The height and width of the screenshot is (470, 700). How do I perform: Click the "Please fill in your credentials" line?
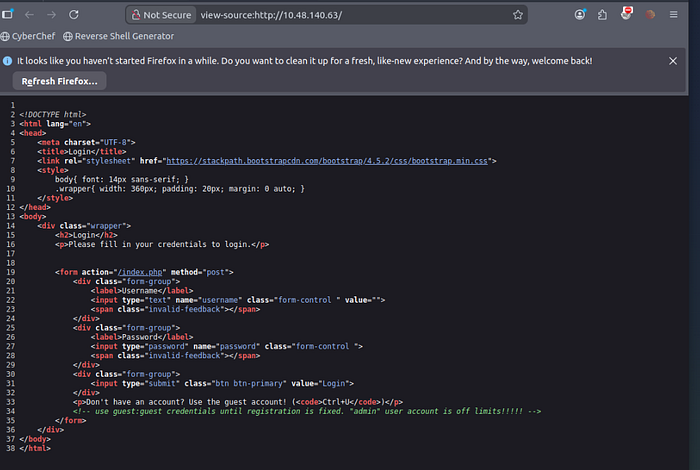click(162, 244)
